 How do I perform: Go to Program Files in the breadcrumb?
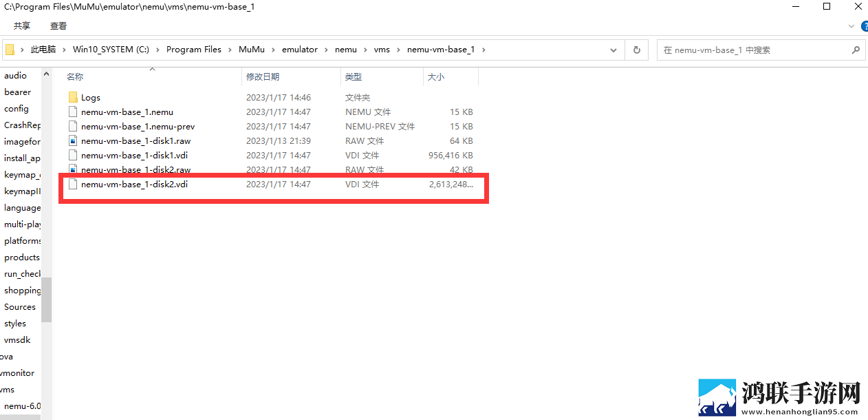(x=194, y=50)
